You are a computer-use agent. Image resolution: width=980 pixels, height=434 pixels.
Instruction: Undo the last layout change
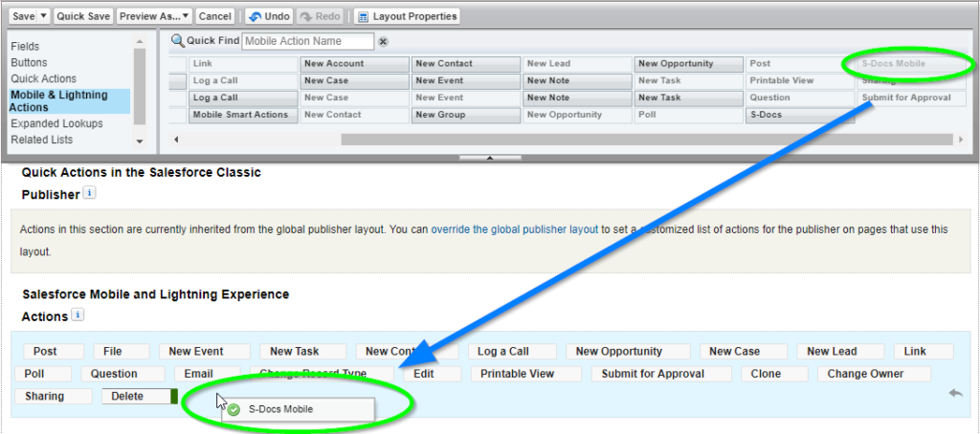[268, 16]
